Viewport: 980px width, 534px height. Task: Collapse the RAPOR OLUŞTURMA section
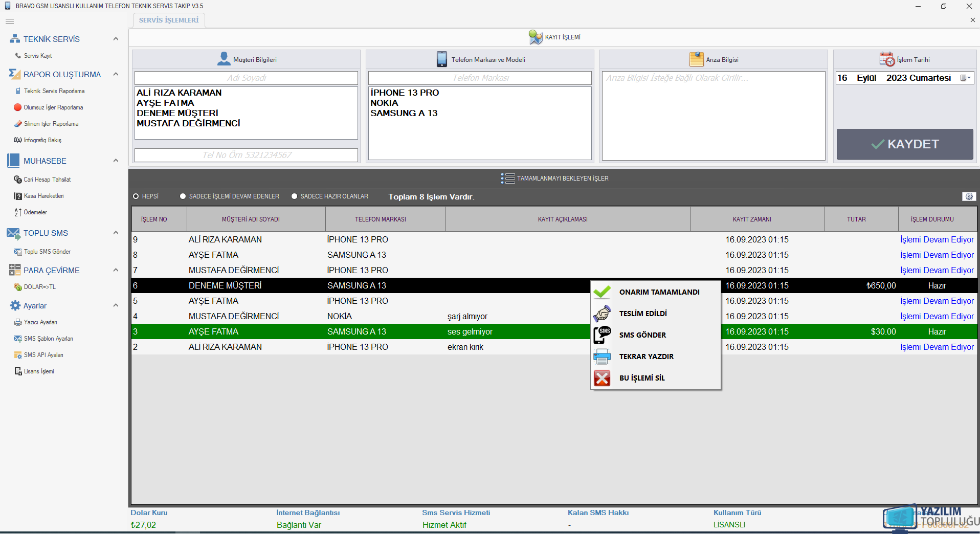pyautogui.click(x=116, y=74)
